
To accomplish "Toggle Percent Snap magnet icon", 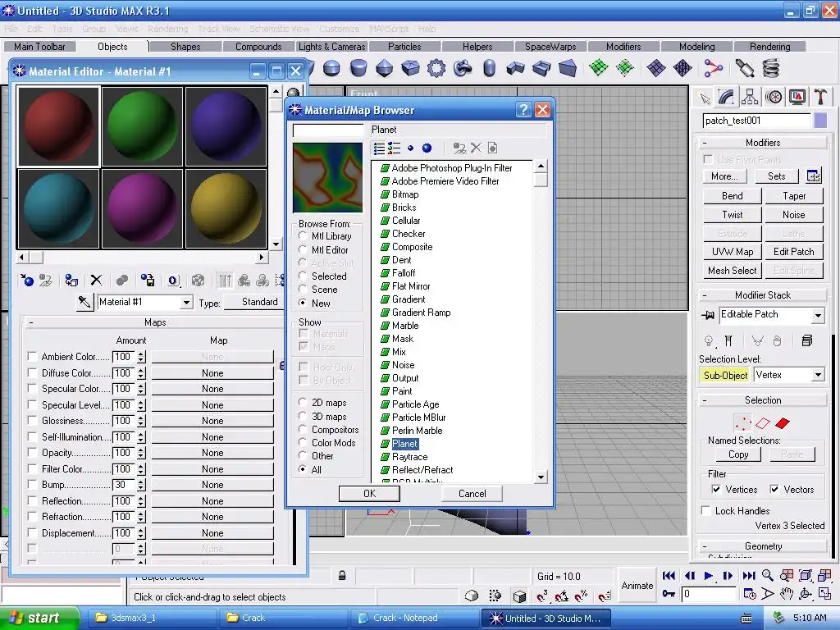I will click(581, 596).
